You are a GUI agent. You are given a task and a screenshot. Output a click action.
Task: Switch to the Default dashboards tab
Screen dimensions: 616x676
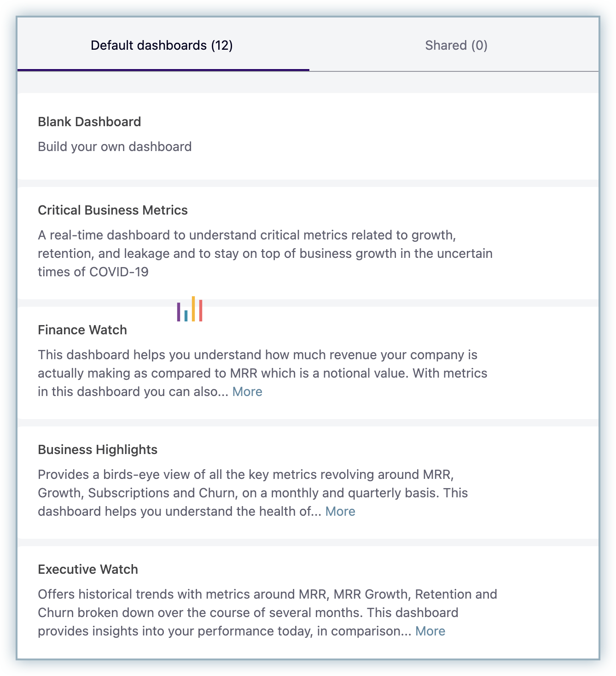[x=162, y=45]
